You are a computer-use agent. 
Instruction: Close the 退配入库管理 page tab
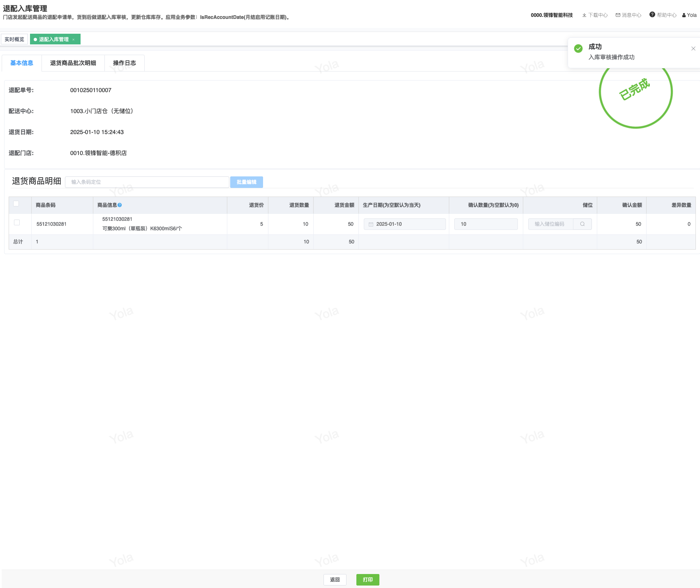click(x=74, y=39)
